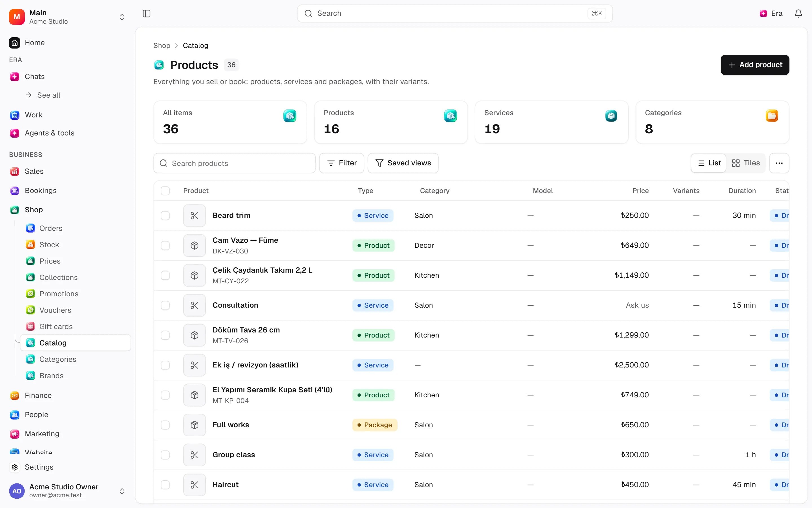Click the Bookings calendar icon in the sidebar

[x=14, y=190]
